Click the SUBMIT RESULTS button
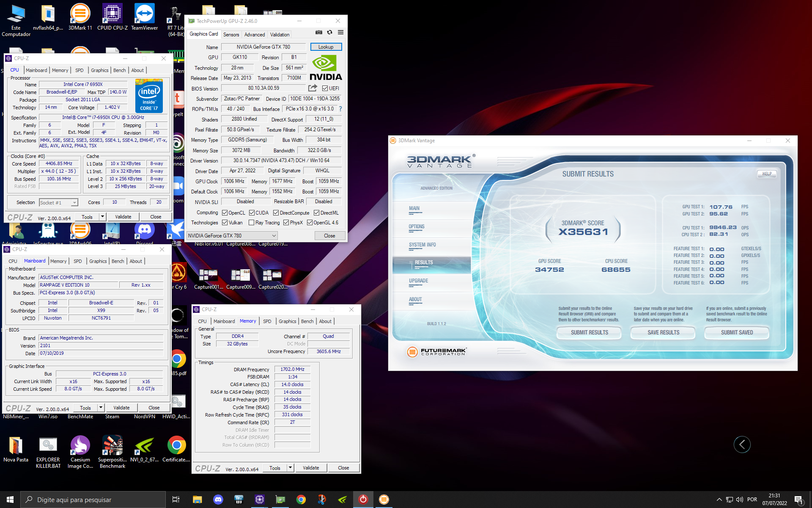Viewport: 812px width, 508px height. point(589,333)
